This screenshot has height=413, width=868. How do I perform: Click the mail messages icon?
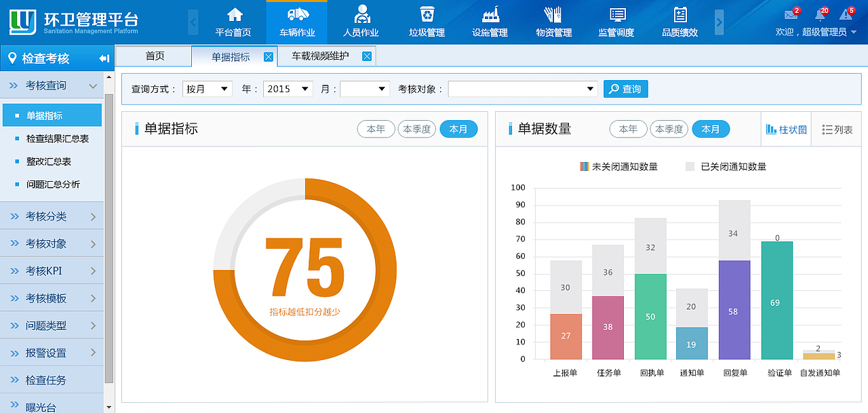point(791,14)
